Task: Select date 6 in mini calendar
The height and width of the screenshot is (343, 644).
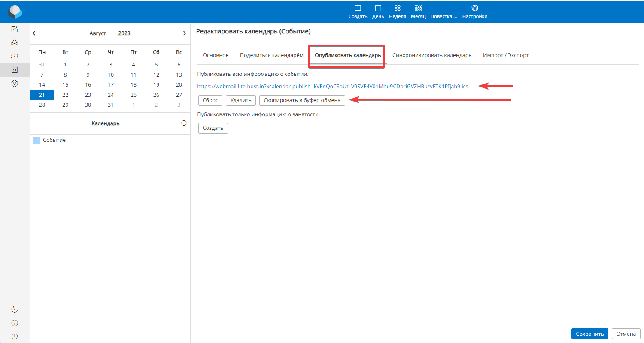Action: click(179, 65)
